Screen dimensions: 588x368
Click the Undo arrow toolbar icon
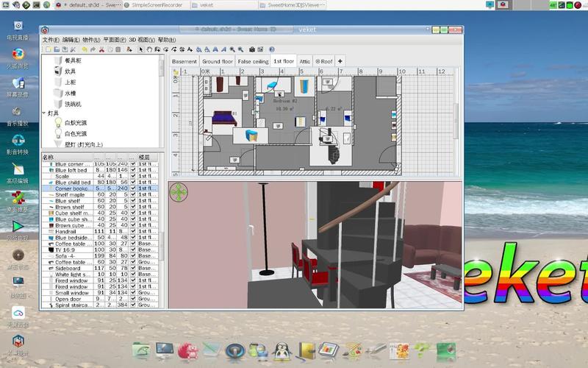(x=85, y=49)
